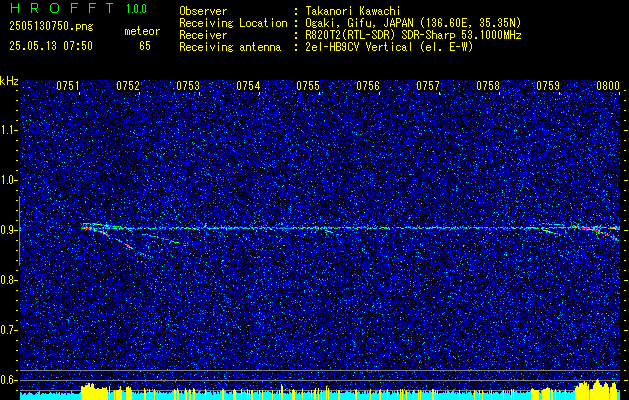This screenshot has height=400, width=629.
Task: Click the HROFFT program title text
Action: (62, 8)
